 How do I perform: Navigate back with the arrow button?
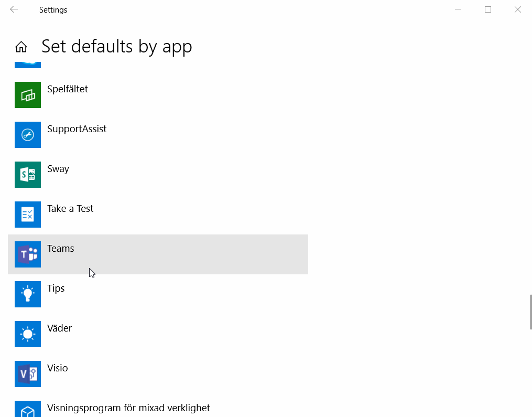tap(14, 9)
